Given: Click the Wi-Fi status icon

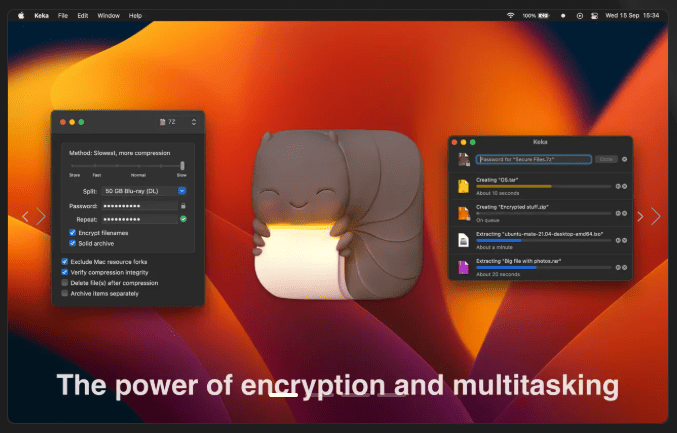Looking at the screenshot, I should click(x=510, y=16).
